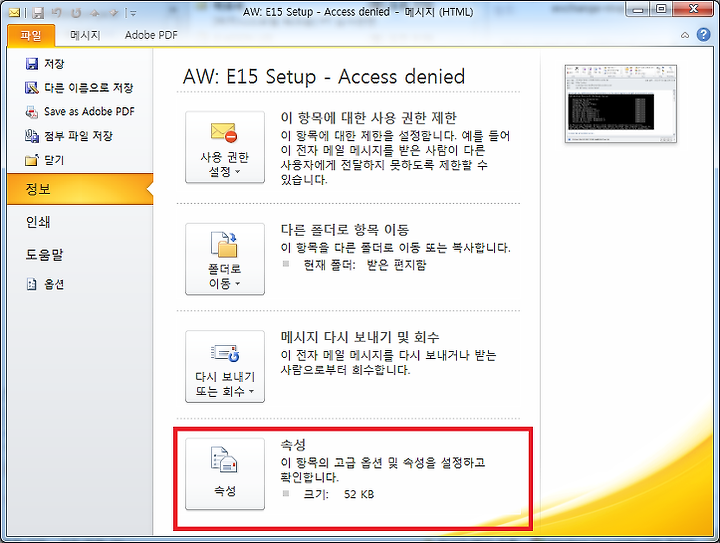Open the 인쇄 (Print) section
720x543 pixels.
point(38,222)
